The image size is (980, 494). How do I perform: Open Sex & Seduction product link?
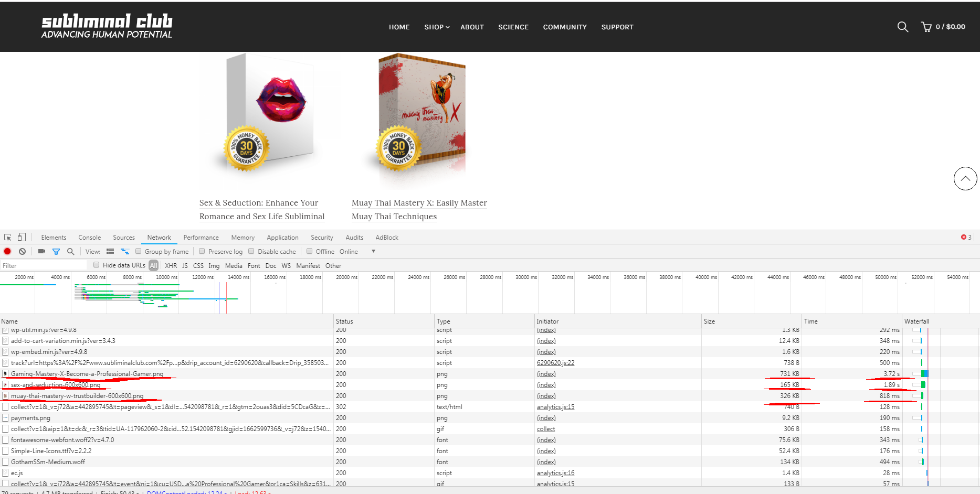pos(262,210)
